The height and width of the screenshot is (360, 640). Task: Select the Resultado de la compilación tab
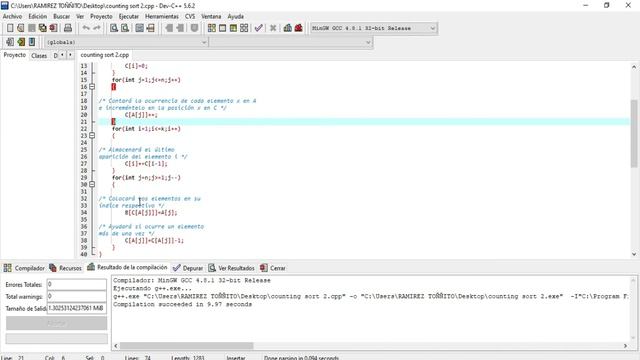[127, 267]
